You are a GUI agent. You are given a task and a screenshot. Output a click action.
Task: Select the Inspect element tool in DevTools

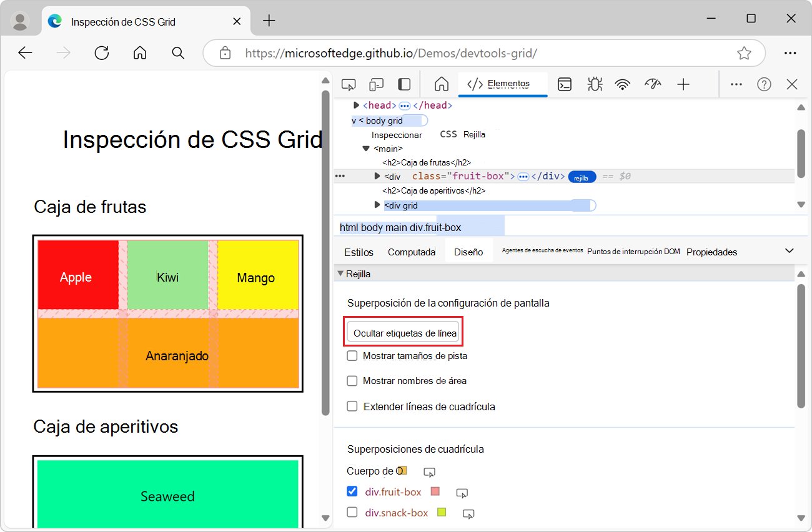[x=348, y=84]
